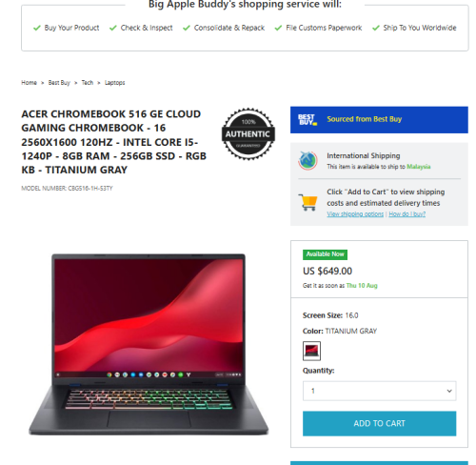The image size is (476, 465).
Task: Click the international shipping globe icon
Action: [x=307, y=160]
